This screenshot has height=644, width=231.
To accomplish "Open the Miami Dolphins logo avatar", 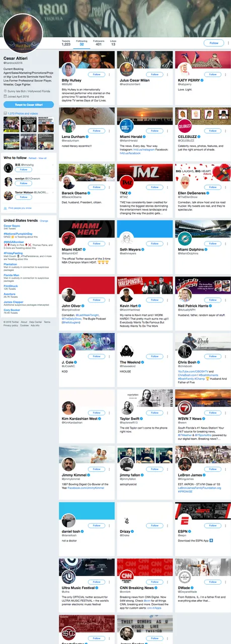I will [184, 239].
